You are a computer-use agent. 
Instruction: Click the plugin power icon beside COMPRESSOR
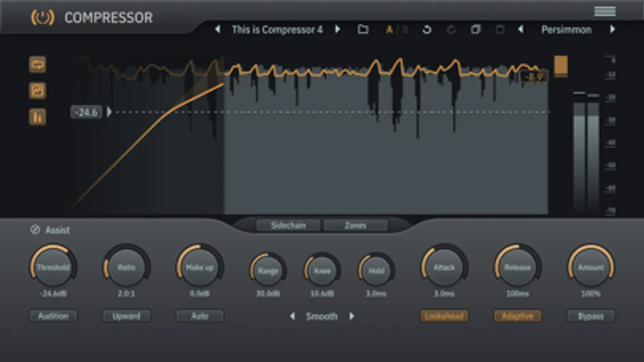(42, 18)
